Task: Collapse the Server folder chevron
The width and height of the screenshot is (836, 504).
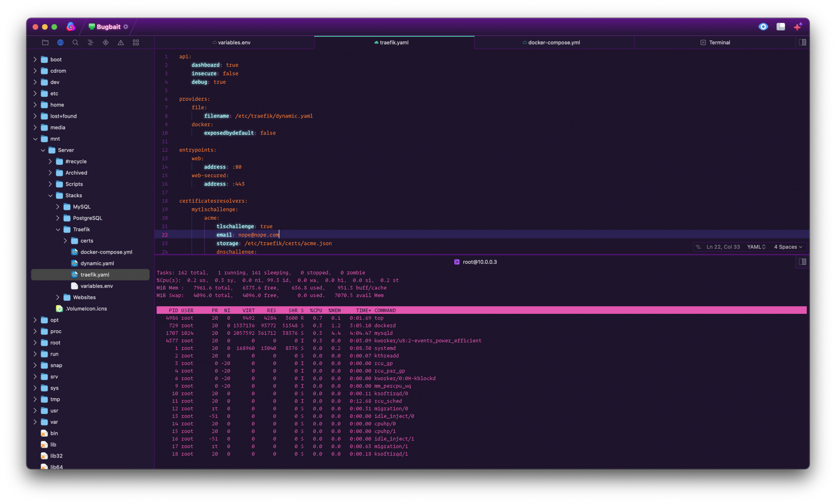Action: pos(43,150)
